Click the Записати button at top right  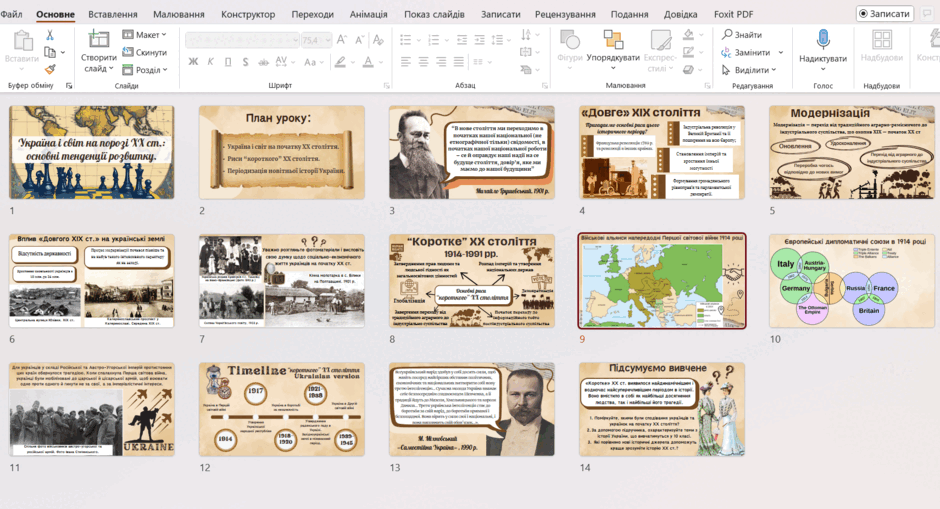884,13
